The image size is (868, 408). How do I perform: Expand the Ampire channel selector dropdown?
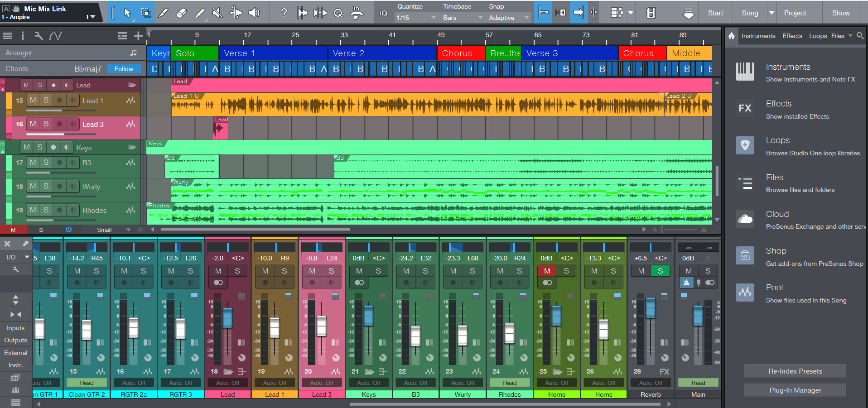point(91,17)
